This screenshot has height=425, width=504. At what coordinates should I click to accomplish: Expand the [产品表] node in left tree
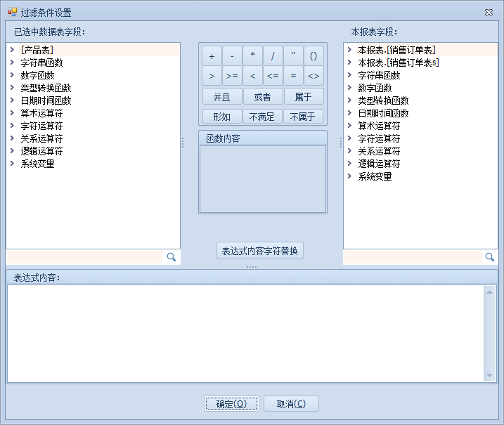tap(13, 50)
